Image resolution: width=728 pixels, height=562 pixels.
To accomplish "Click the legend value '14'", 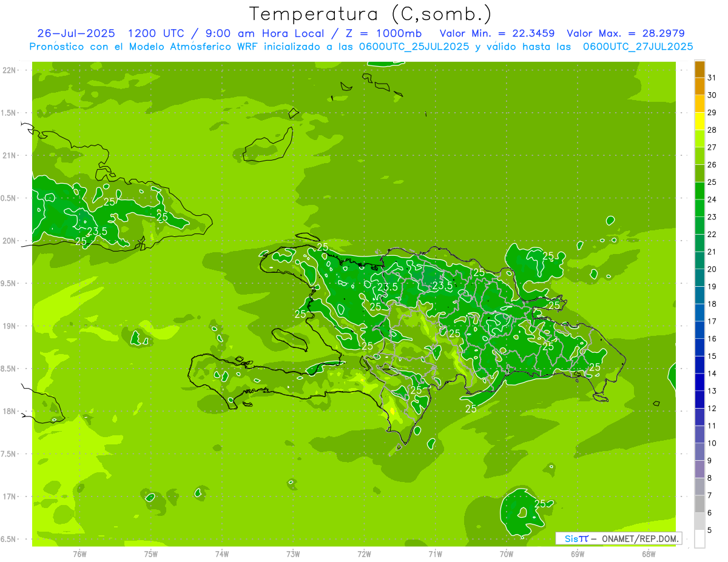I will click(712, 373).
